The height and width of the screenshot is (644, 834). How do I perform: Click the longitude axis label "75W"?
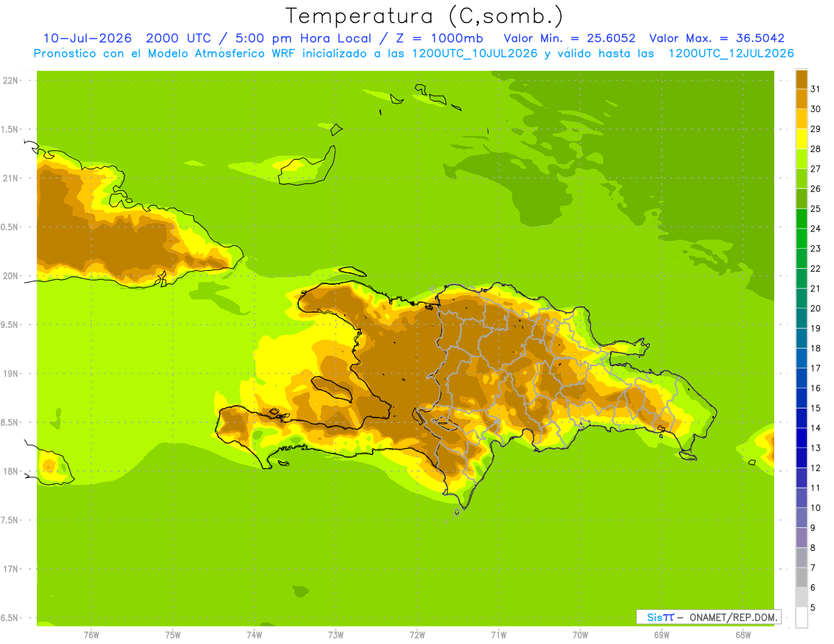pos(173,635)
